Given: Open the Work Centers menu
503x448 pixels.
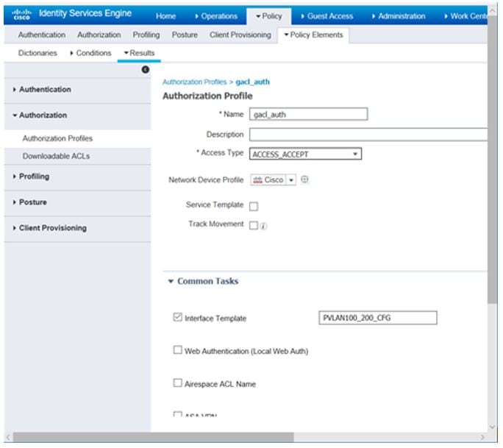Looking at the screenshot, I should point(465,16).
